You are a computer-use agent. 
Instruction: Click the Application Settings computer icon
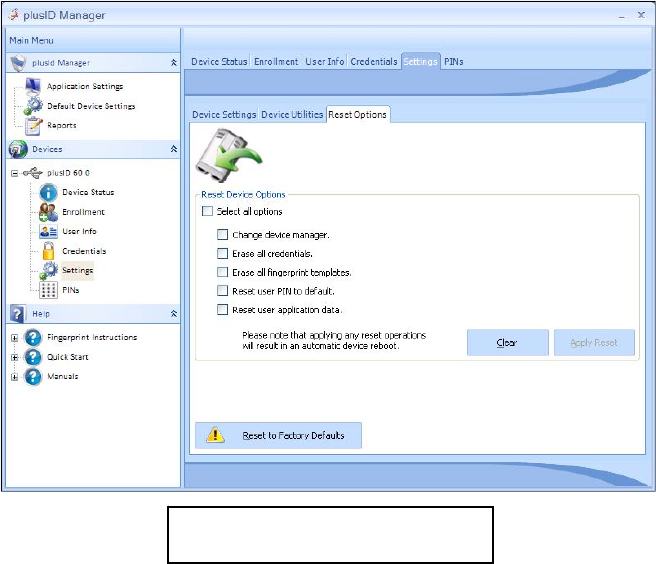tap(33, 86)
